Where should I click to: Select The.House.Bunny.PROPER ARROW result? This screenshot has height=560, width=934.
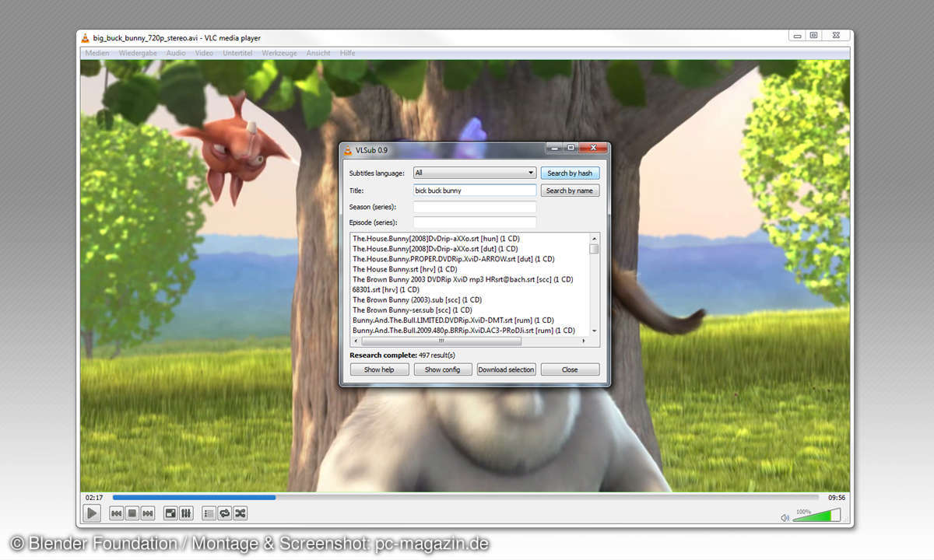point(453,259)
